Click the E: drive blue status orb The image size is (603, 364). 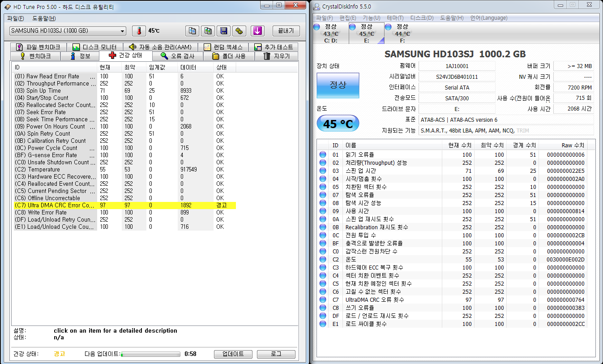(352, 26)
